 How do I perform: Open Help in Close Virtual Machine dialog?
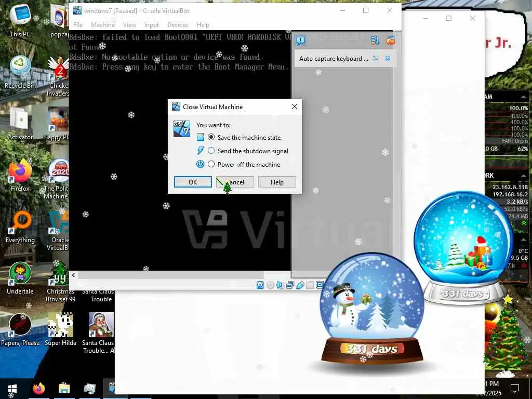[277, 182]
